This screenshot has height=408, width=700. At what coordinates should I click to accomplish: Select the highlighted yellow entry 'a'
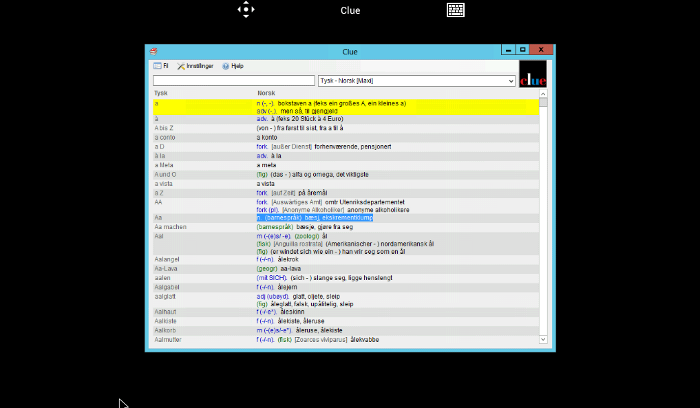pos(346,107)
